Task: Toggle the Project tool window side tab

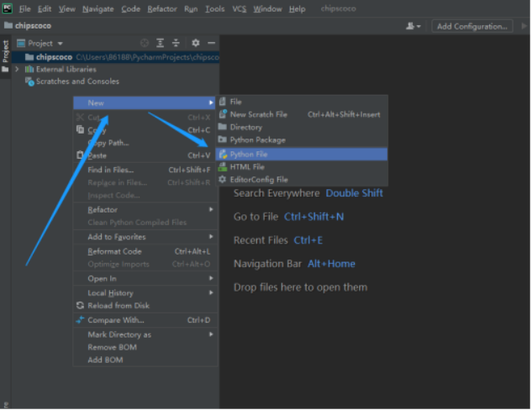Action: click(x=5, y=56)
